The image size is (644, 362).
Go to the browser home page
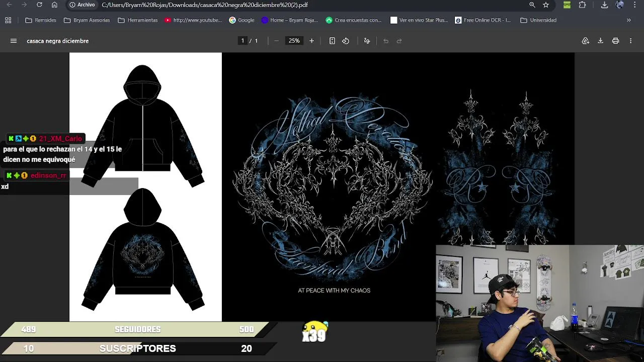click(x=54, y=5)
